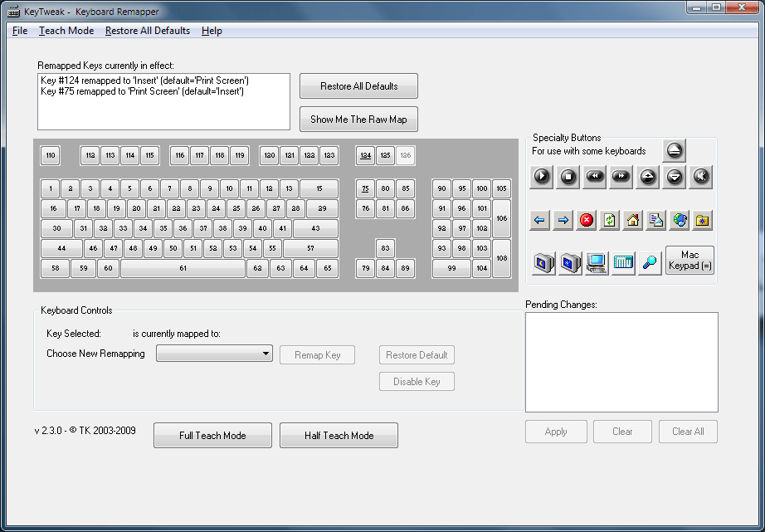Click the Play media specialty button

(542, 177)
